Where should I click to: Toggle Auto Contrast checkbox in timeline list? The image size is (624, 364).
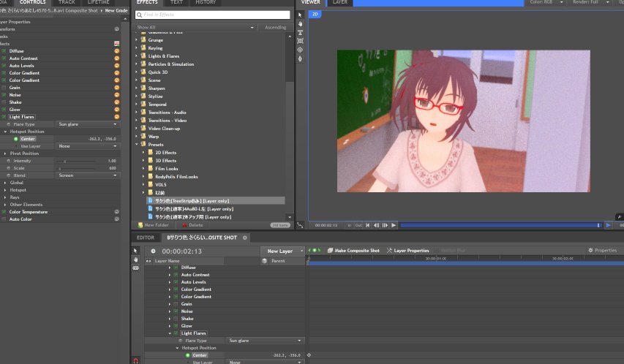tap(176, 275)
